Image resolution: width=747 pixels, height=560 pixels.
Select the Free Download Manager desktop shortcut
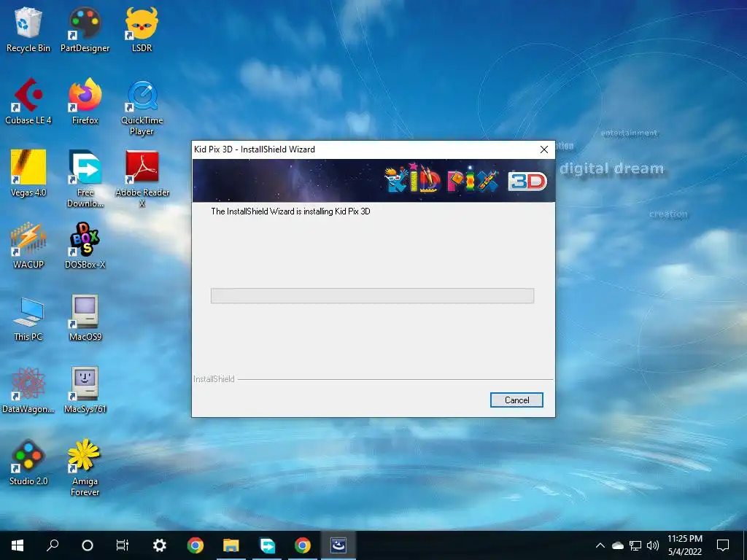click(85, 179)
